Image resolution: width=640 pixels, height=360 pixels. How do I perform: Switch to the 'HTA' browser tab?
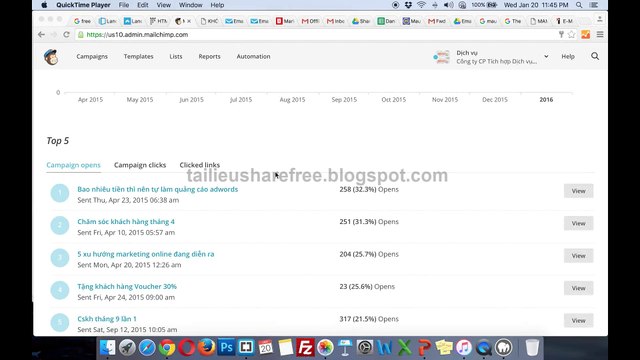158,21
